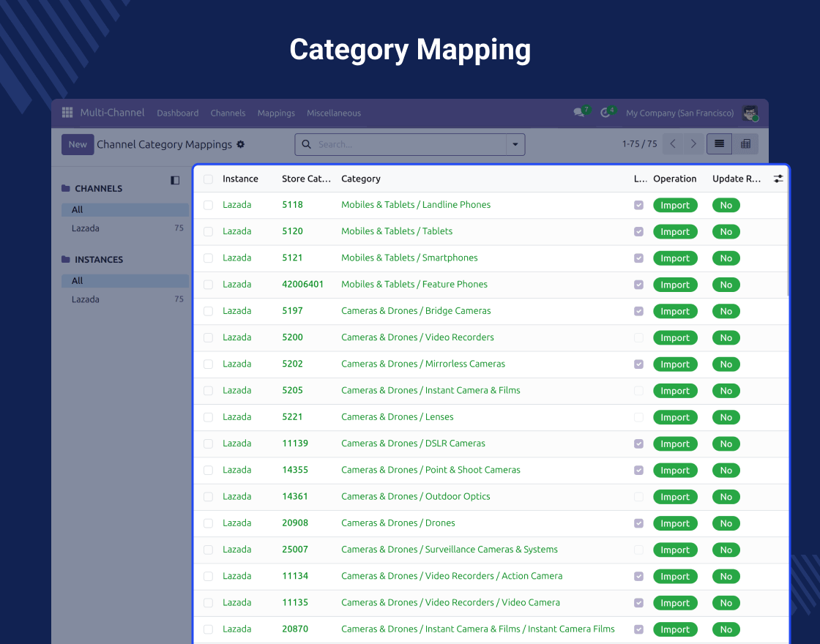
Task: Click Import badge for DSLR Cameras row
Action: pyautogui.click(x=675, y=443)
